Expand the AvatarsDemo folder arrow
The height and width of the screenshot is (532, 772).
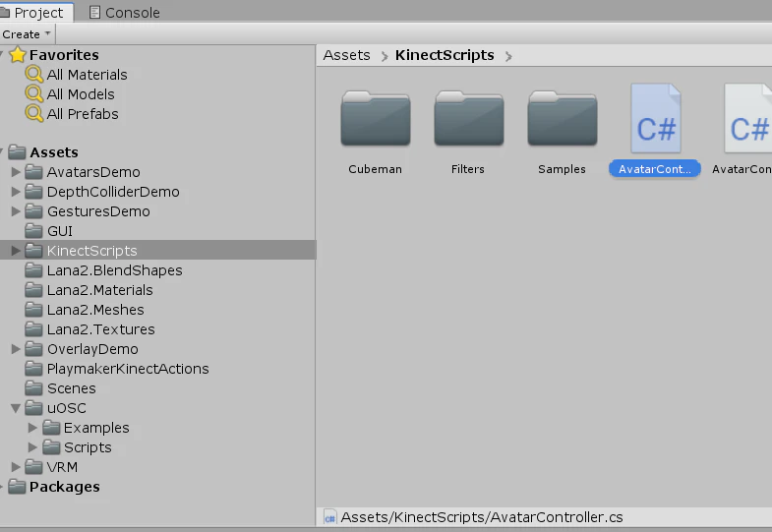click(16, 172)
